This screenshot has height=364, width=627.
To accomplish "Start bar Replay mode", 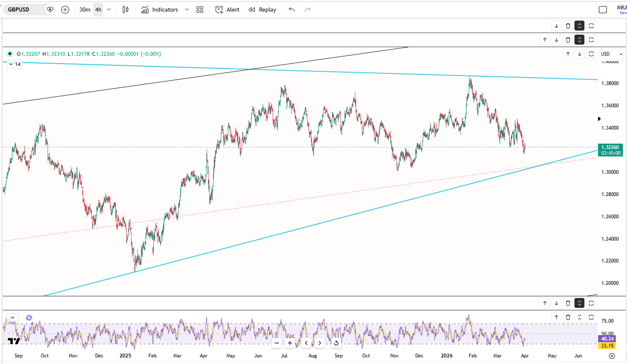I will pos(263,10).
